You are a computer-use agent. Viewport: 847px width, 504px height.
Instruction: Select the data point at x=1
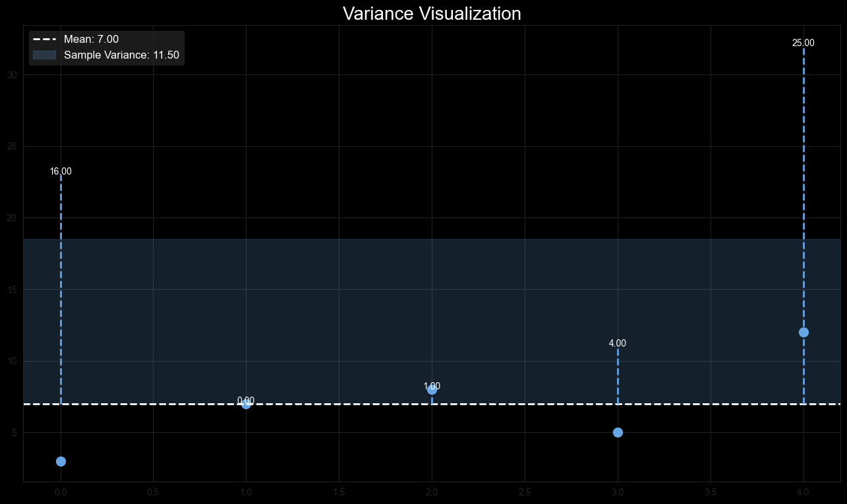pyautogui.click(x=245, y=405)
